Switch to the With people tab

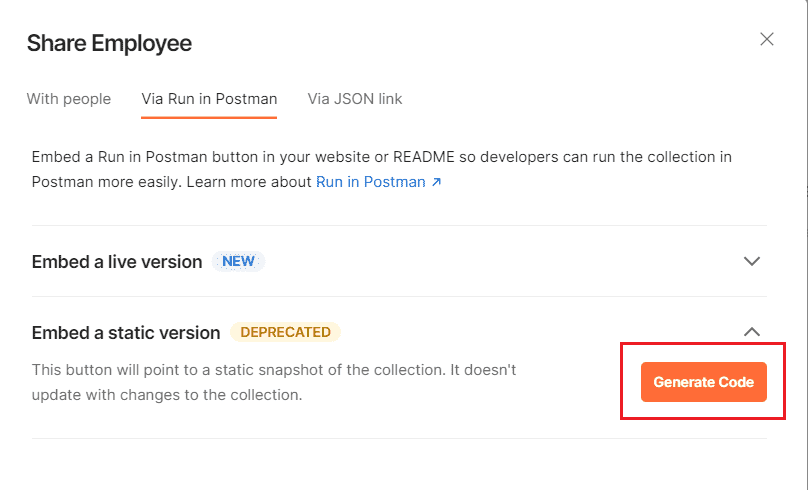[69, 99]
